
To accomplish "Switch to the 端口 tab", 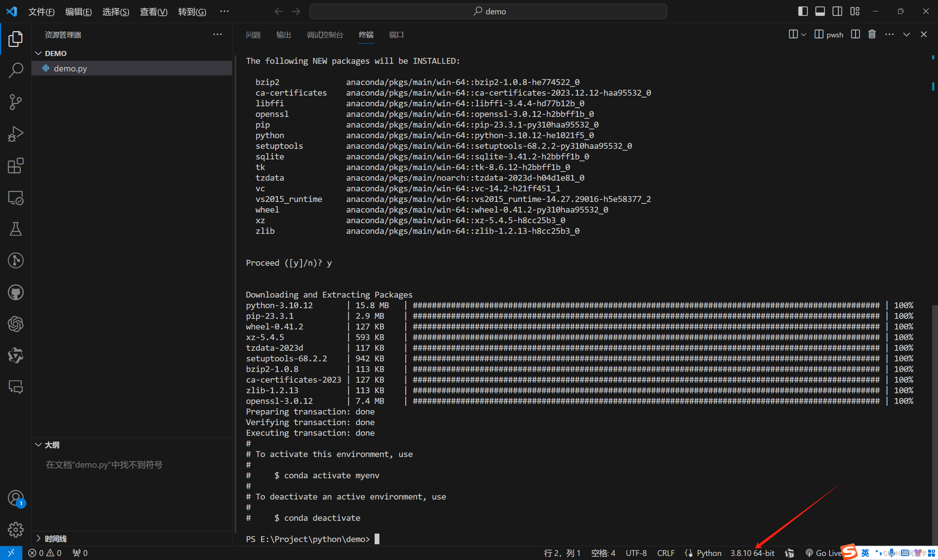I will pos(397,35).
